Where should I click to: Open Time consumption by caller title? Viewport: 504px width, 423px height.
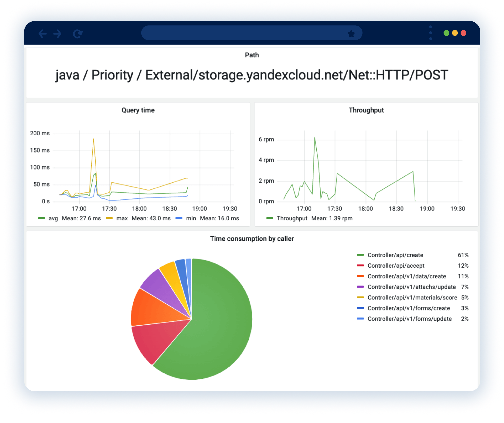coord(252,239)
